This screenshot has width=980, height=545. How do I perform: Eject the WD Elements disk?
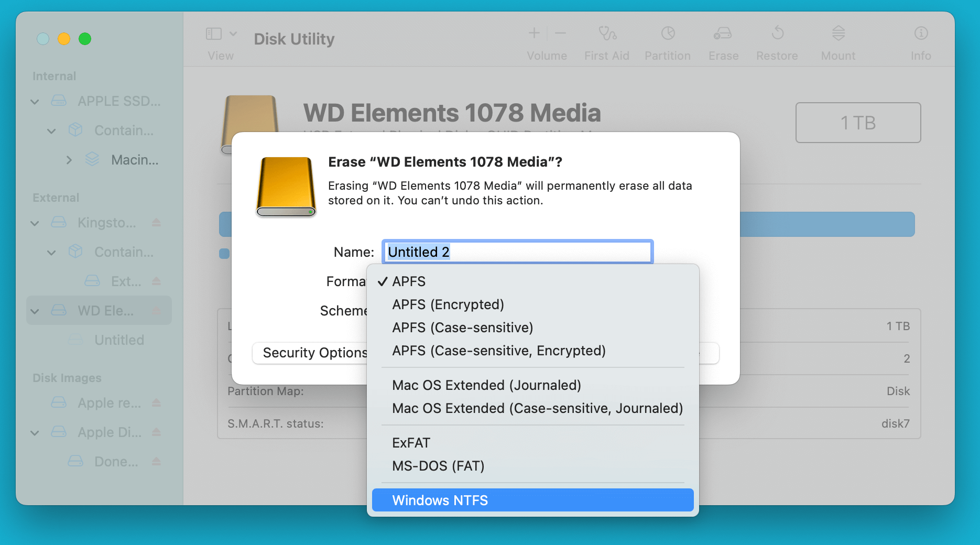coord(157,310)
